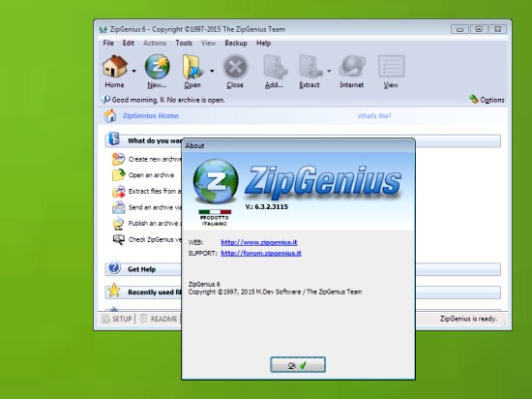Close the ZipGenius main window
The height and width of the screenshot is (399, 532).
[497, 29]
